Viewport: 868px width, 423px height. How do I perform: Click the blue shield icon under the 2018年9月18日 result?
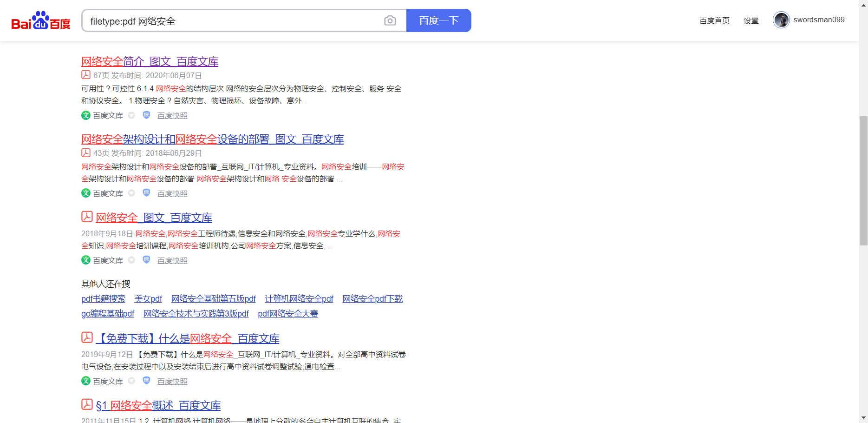tap(146, 259)
